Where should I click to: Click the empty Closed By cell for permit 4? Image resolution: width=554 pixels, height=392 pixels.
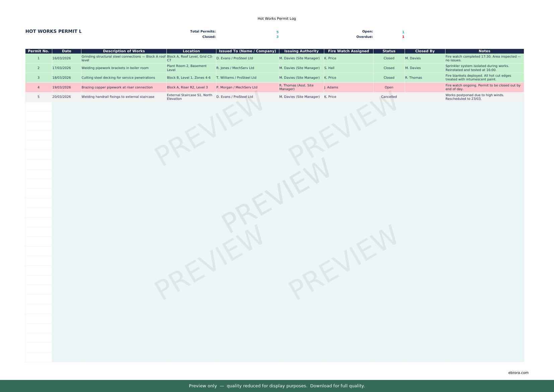click(425, 87)
